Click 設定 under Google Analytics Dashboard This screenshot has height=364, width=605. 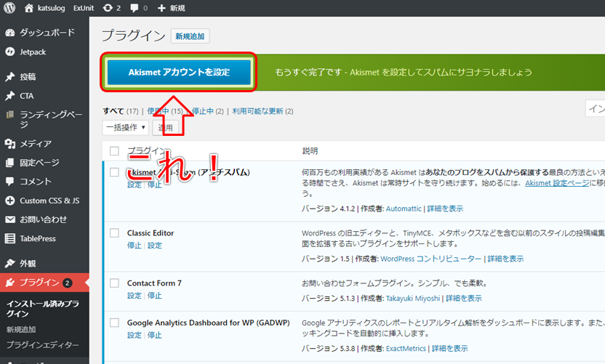pos(135,335)
